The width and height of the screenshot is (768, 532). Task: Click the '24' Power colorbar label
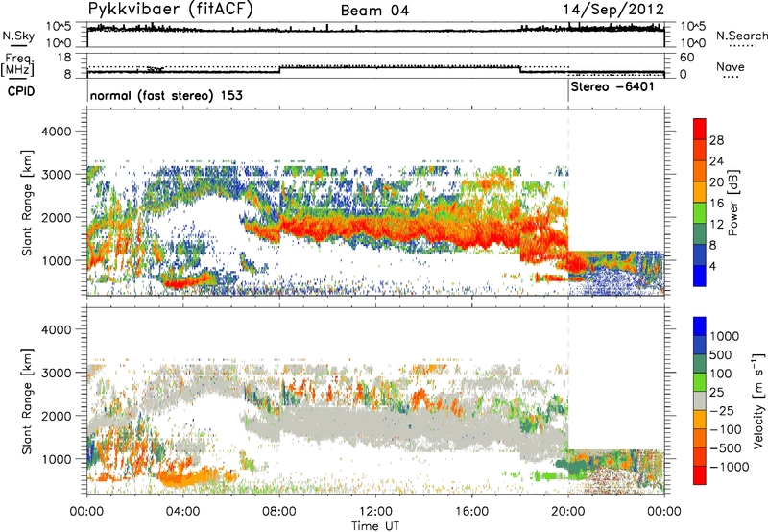click(x=716, y=161)
